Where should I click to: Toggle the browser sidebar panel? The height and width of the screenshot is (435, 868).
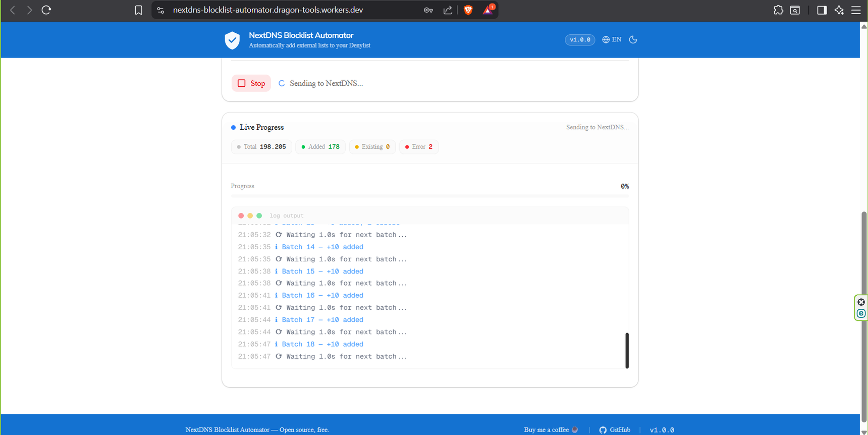click(x=822, y=10)
